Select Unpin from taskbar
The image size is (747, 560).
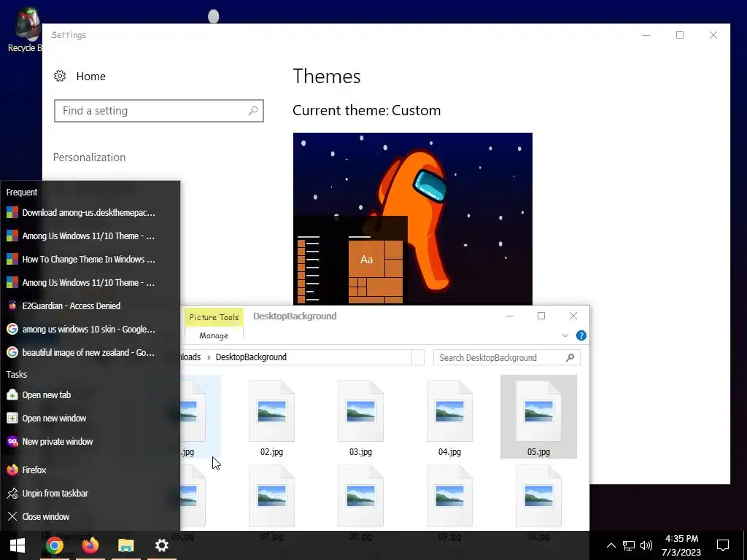pyautogui.click(x=90, y=493)
